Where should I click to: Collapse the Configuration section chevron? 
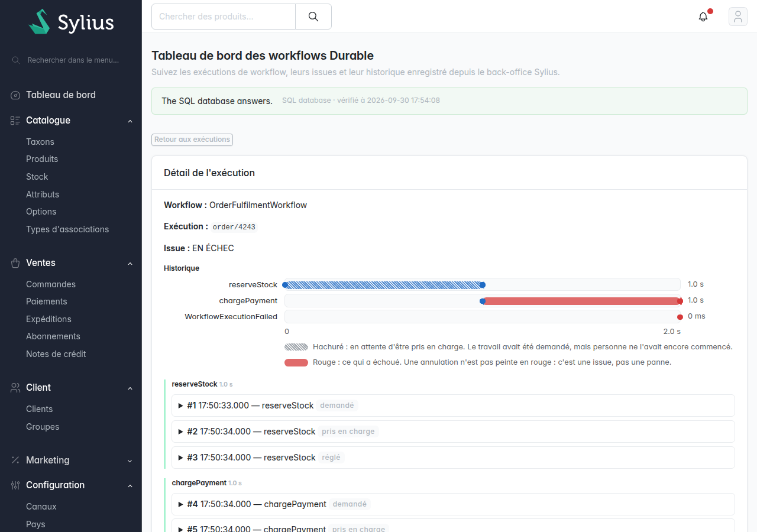click(130, 486)
